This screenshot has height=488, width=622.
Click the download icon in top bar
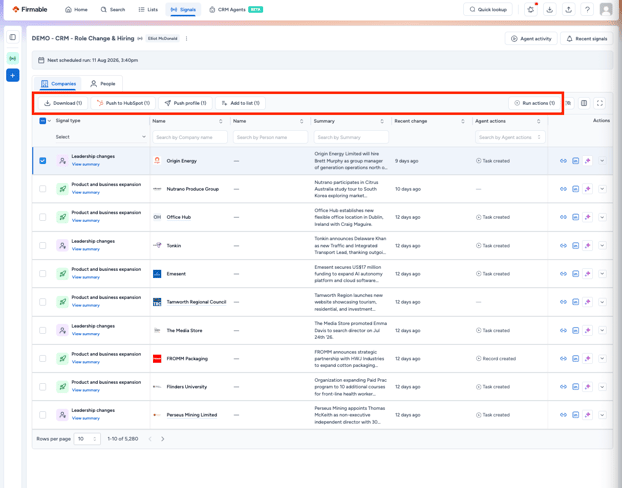(549, 10)
